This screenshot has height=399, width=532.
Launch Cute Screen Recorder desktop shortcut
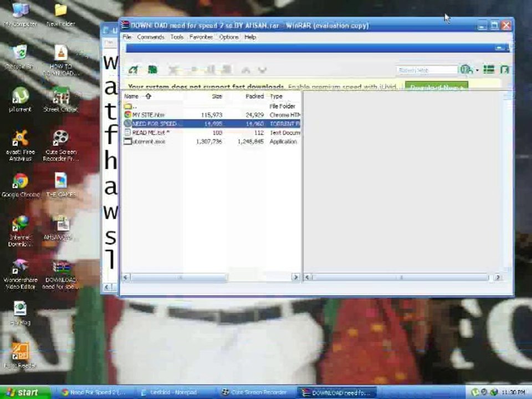tap(61, 146)
